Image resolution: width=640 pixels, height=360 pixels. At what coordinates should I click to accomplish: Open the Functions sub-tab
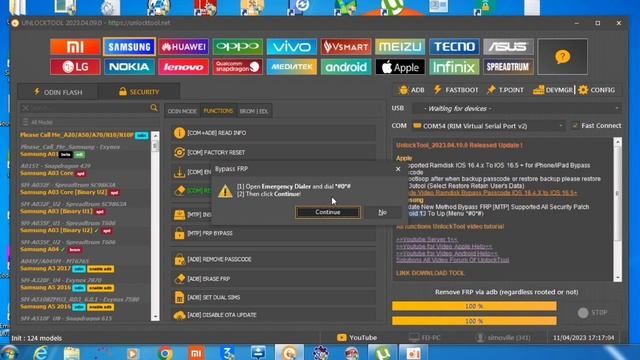coord(218,111)
